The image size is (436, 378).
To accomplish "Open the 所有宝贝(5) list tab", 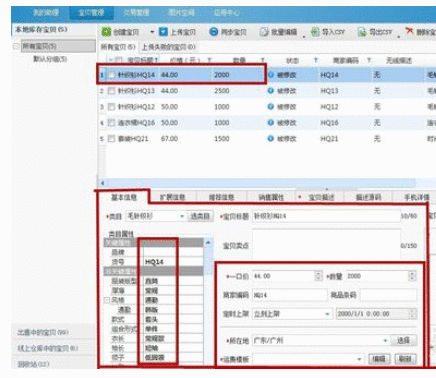I will coord(118,47).
